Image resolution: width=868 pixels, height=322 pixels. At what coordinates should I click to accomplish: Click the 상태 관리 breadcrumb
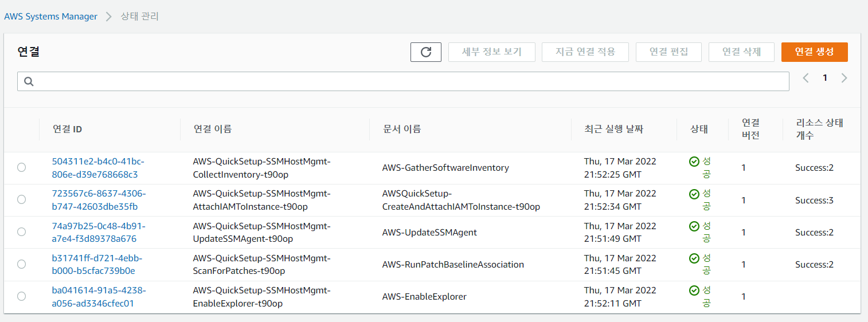point(139,17)
